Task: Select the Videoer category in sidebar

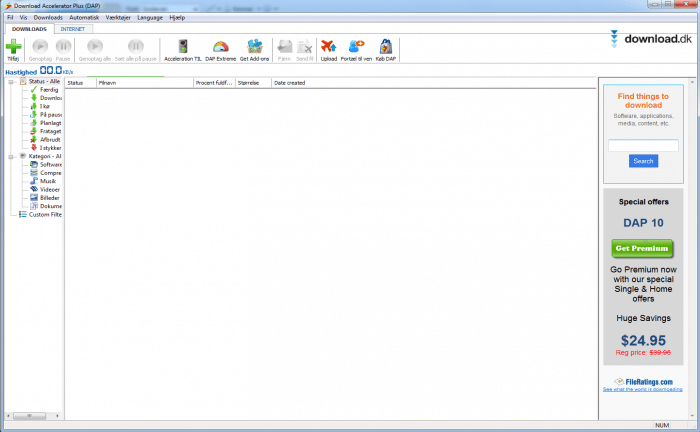Action: pyautogui.click(x=50, y=189)
